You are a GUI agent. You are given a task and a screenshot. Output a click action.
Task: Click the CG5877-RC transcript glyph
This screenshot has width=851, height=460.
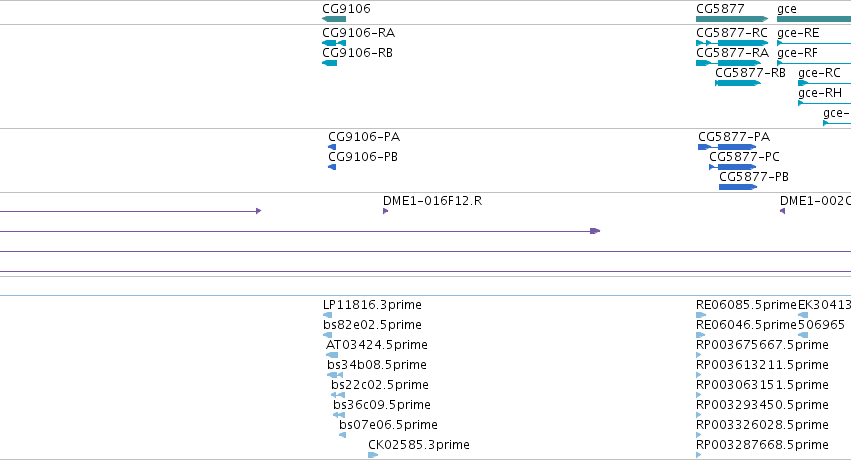tap(732, 43)
